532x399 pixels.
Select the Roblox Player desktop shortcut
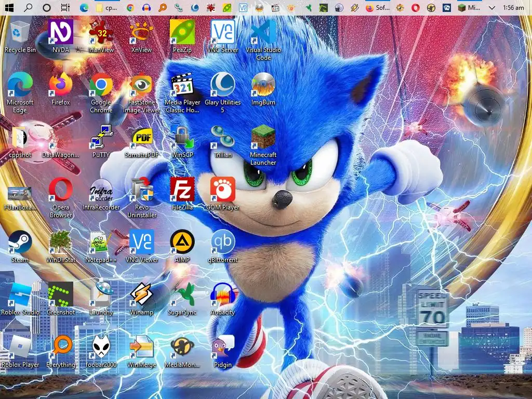20,352
